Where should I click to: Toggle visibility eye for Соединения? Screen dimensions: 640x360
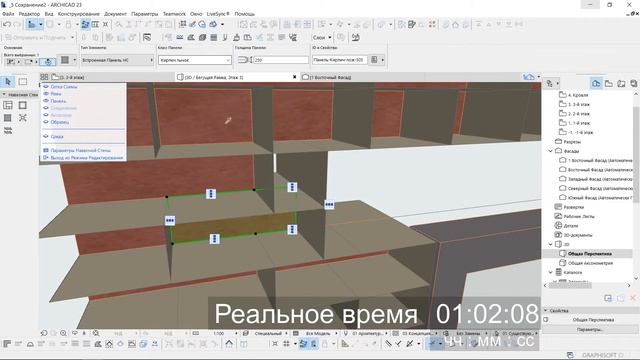coord(46,108)
